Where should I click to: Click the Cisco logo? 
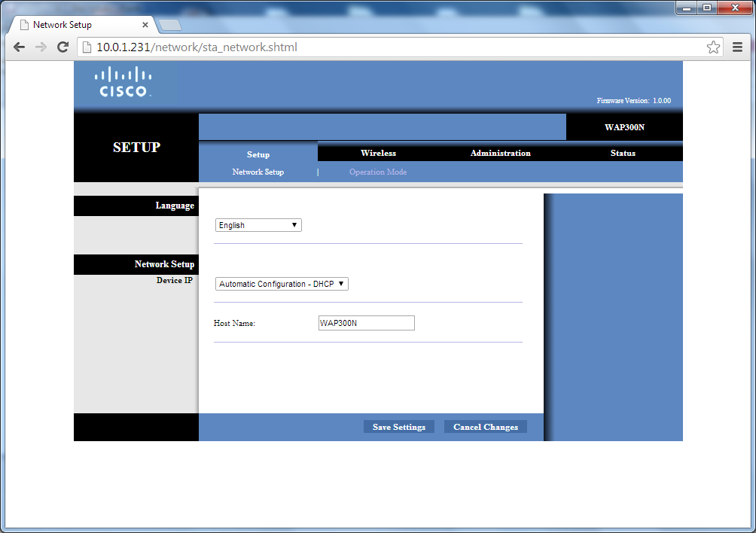click(x=123, y=82)
